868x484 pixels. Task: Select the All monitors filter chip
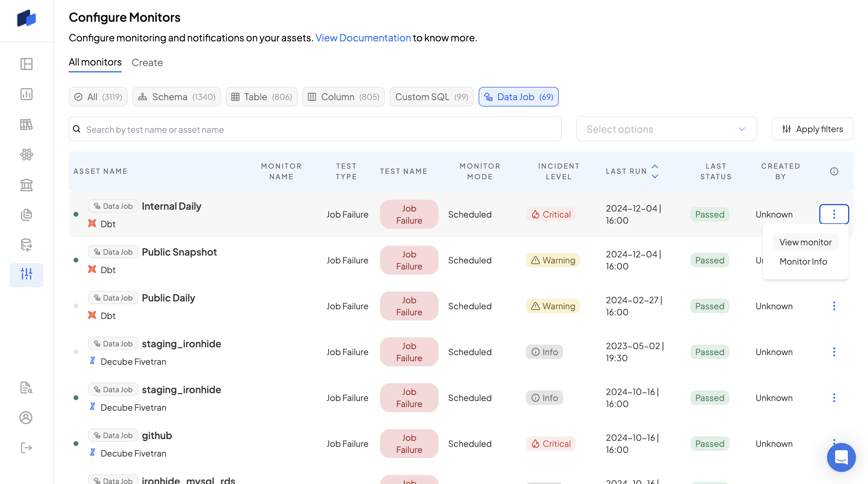[x=98, y=97]
